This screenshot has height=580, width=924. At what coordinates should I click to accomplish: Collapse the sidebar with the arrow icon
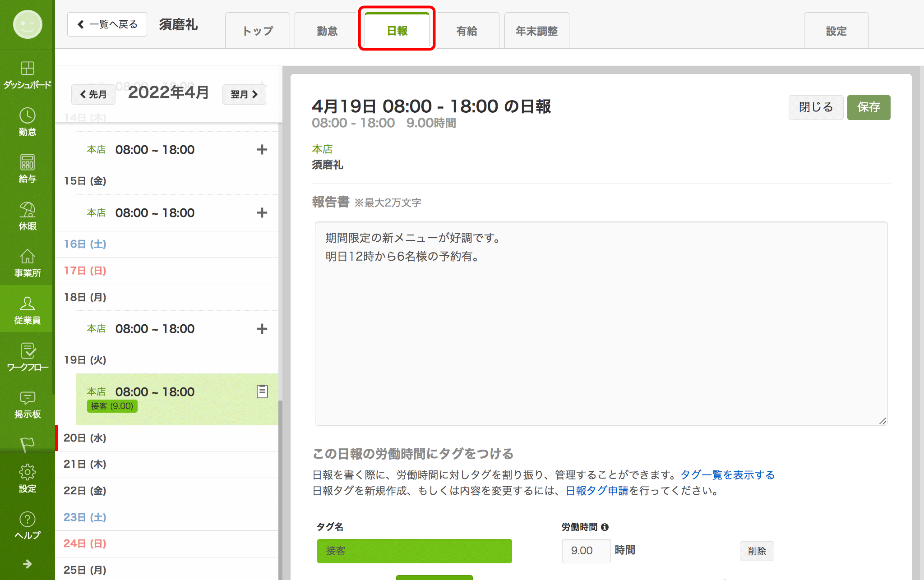(x=27, y=564)
